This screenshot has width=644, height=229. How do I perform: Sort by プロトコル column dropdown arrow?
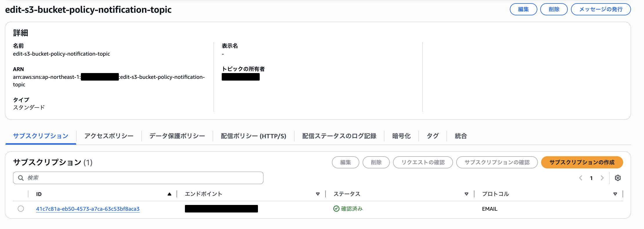pyautogui.click(x=615, y=194)
